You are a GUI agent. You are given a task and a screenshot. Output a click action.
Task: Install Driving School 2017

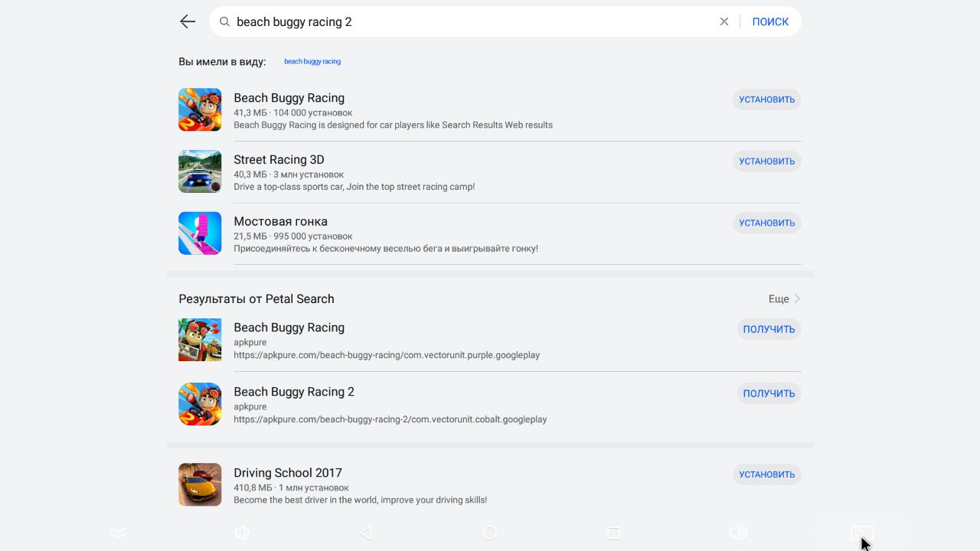pos(767,474)
